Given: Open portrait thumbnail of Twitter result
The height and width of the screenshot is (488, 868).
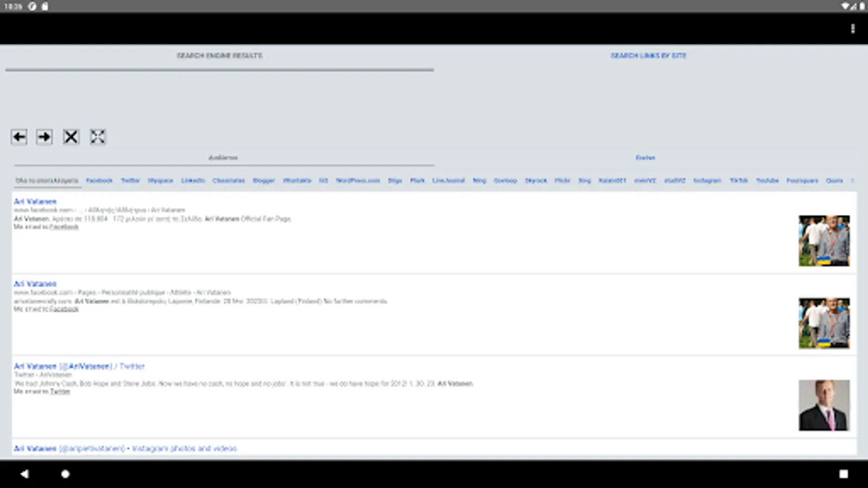Looking at the screenshot, I should coord(824,406).
